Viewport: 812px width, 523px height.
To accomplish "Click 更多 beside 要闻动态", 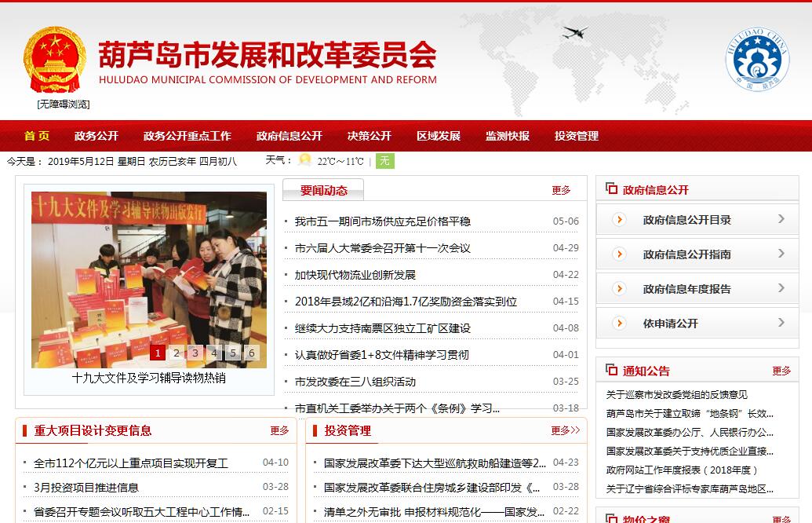I will pyautogui.click(x=562, y=190).
